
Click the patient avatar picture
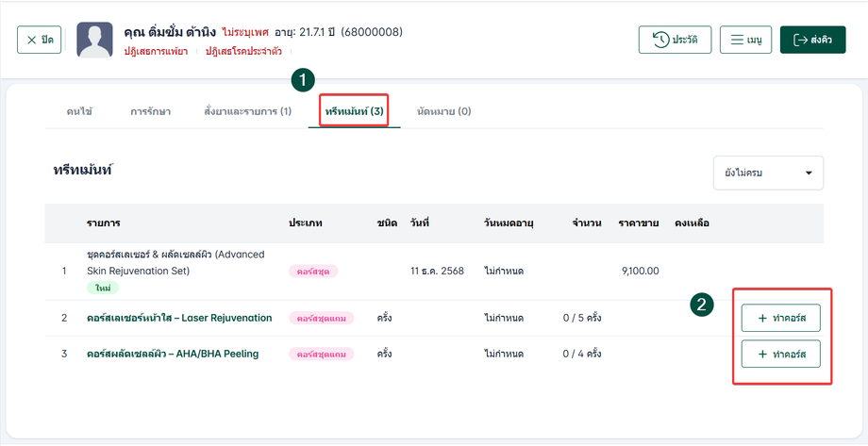[x=93, y=41]
